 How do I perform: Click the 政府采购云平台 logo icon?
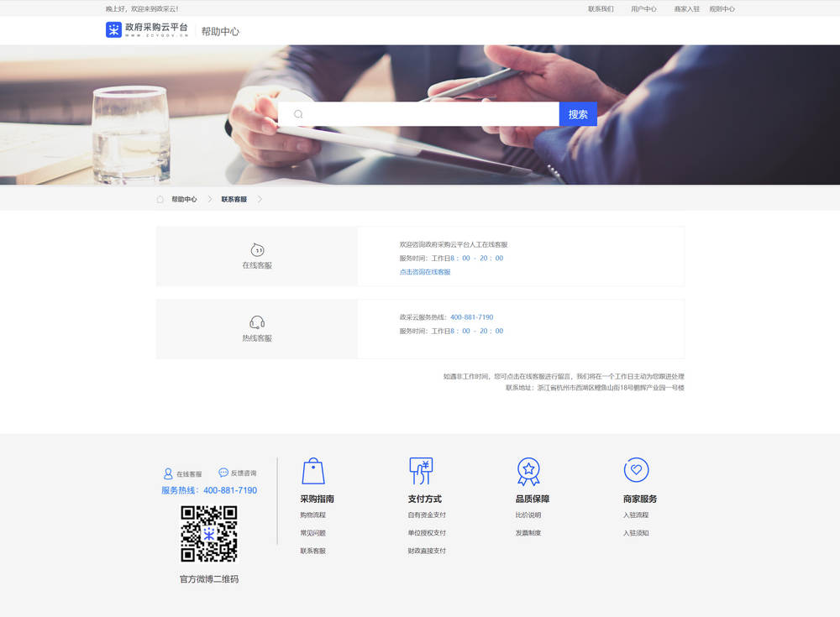[113, 30]
